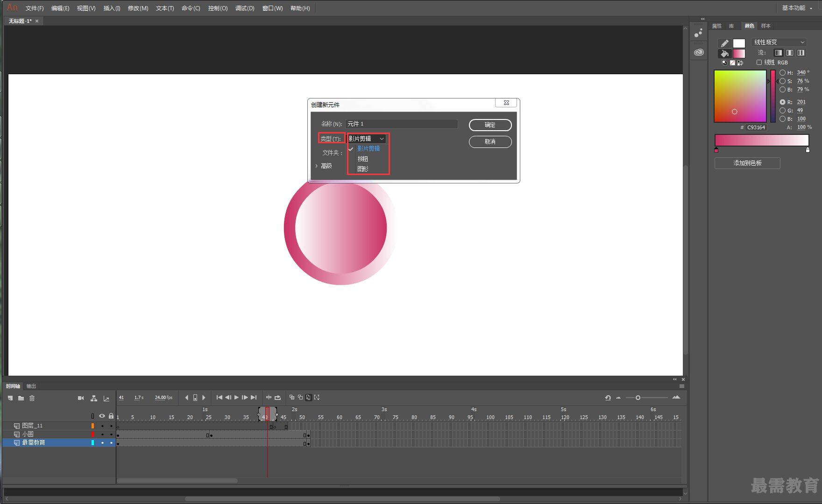Go to last frame

click(x=254, y=398)
